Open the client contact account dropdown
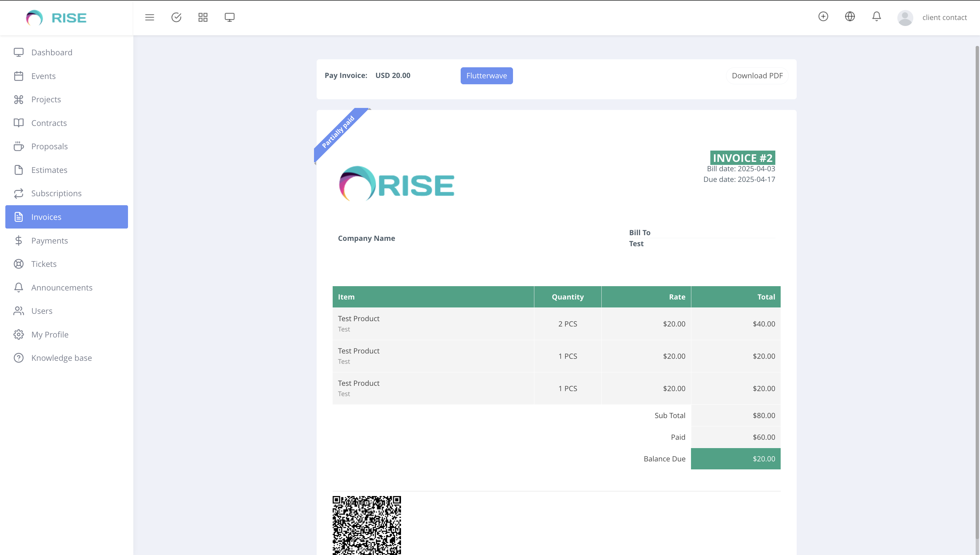Image resolution: width=980 pixels, height=555 pixels. 945,18
